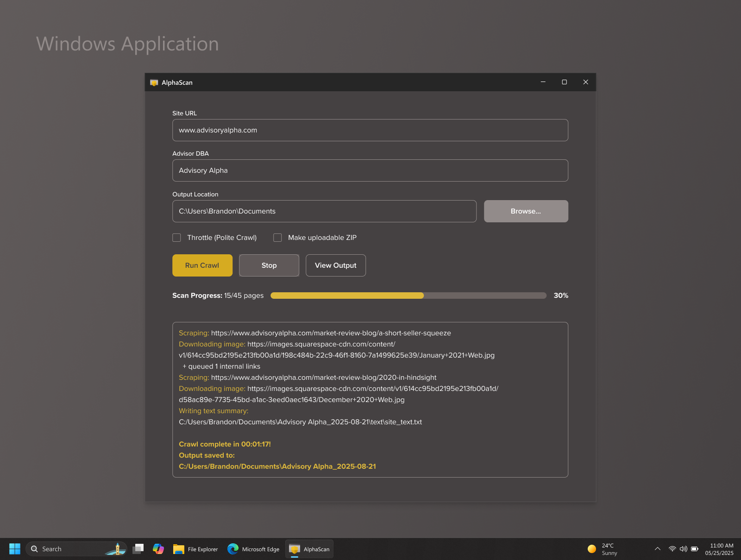Open File Explorer from the taskbar
The width and height of the screenshot is (741, 560).
tap(195, 549)
